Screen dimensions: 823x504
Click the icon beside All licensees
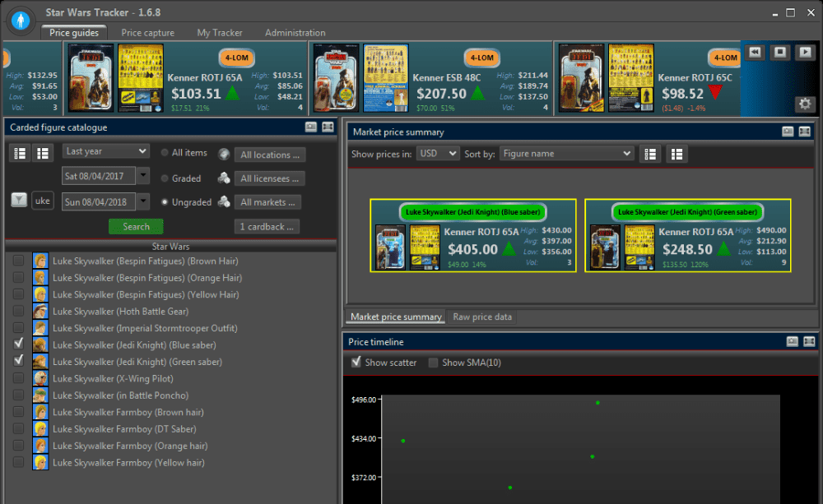224,178
